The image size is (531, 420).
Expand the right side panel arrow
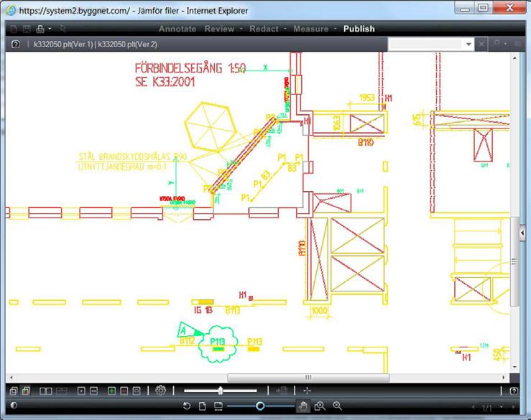point(522,233)
